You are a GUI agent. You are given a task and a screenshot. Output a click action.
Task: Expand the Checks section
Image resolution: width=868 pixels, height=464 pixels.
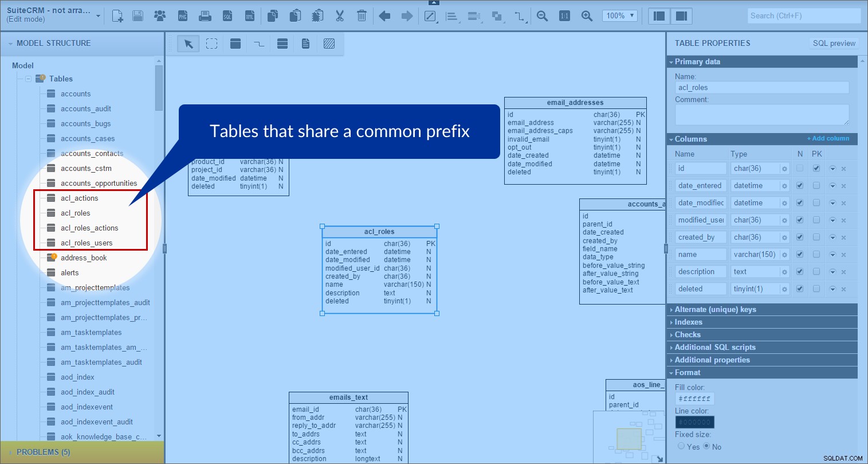tap(762, 335)
